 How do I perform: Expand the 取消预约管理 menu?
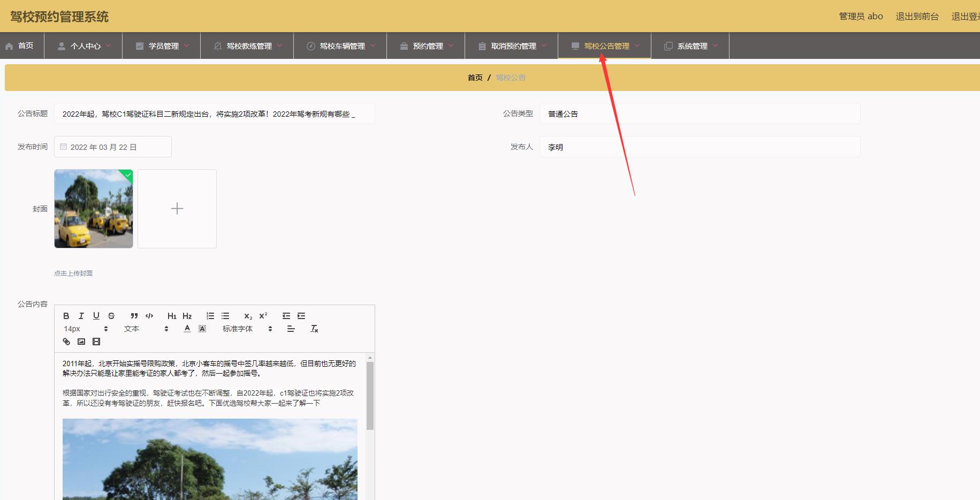512,46
